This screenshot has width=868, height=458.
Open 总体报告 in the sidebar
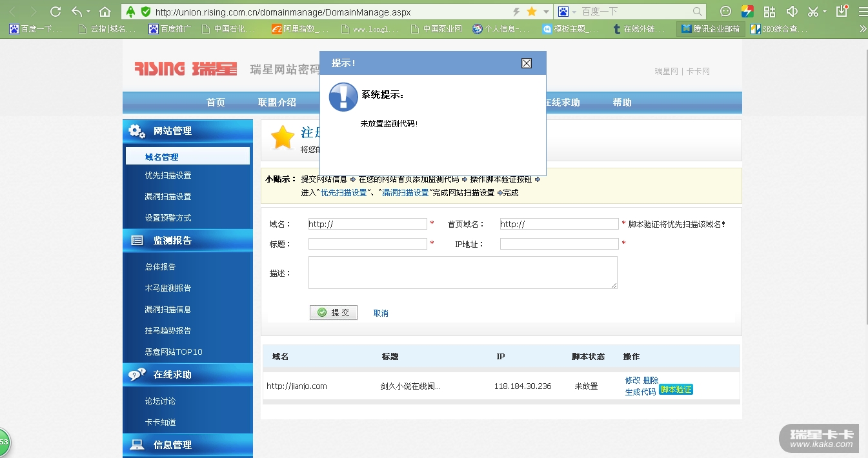pos(160,267)
